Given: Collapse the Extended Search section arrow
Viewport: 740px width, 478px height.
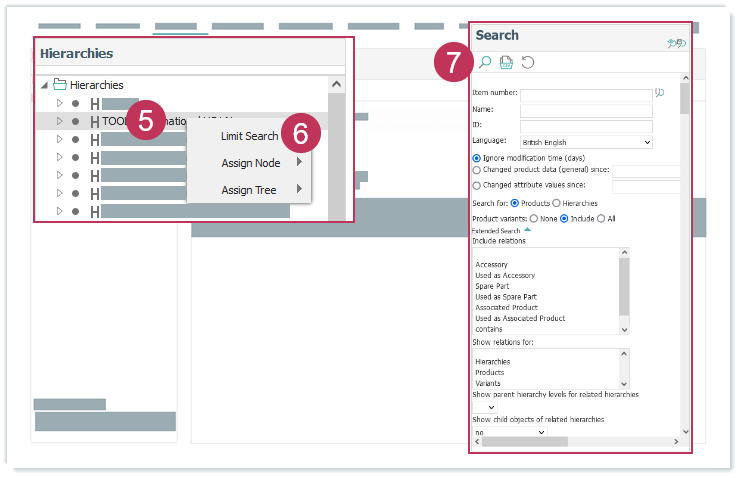Looking at the screenshot, I should [528, 230].
